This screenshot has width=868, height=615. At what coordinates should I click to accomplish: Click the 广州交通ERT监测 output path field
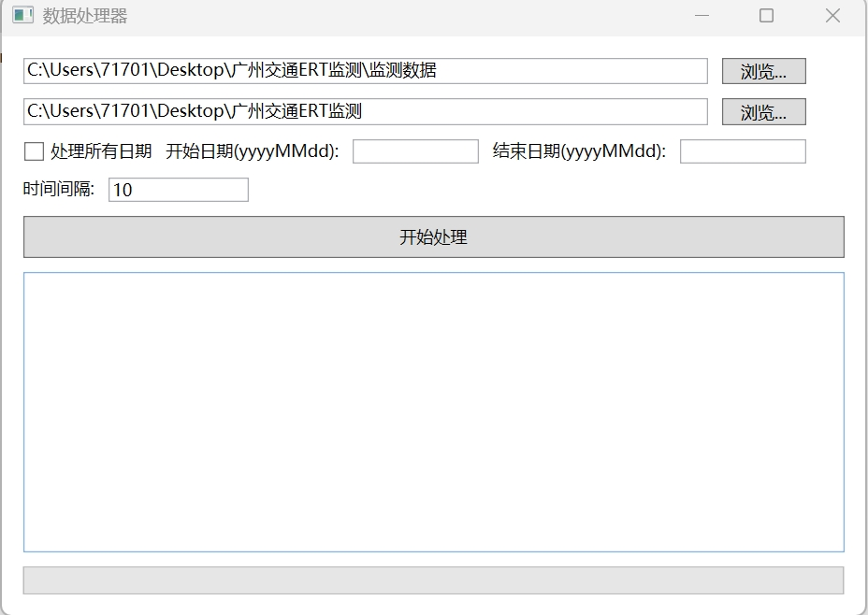(365, 111)
